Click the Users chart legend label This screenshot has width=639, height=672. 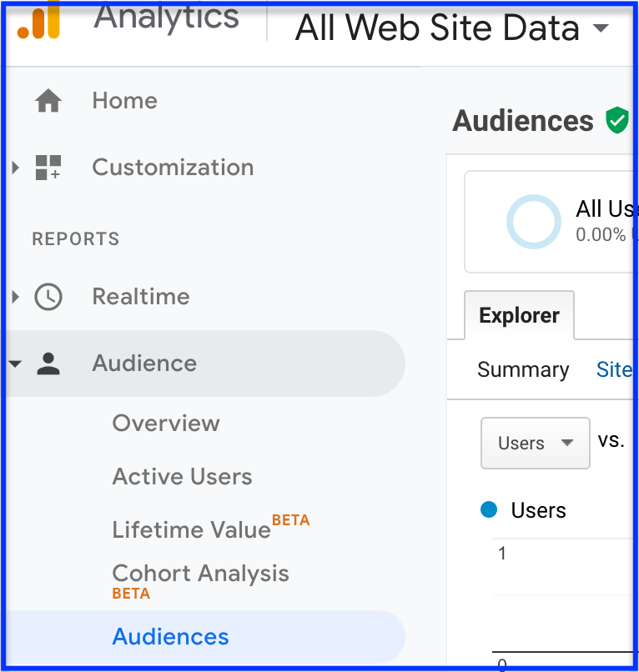tap(539, 510)
